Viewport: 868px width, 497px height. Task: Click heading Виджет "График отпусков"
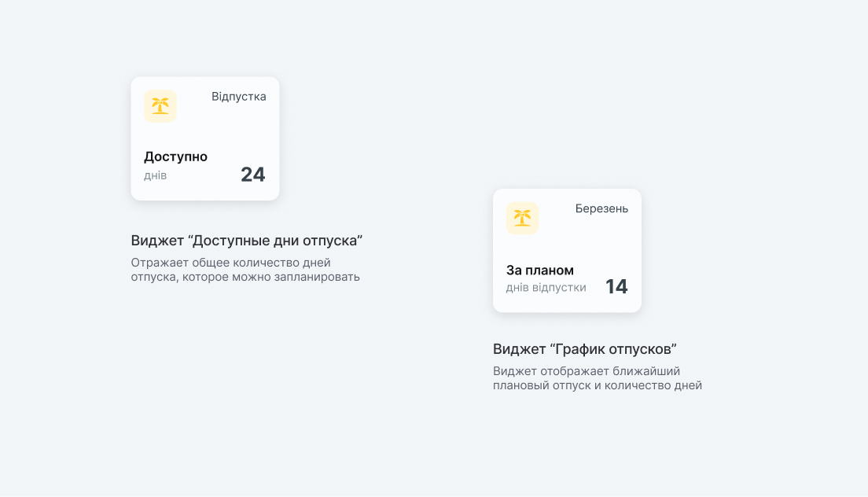tap(584, 349)
